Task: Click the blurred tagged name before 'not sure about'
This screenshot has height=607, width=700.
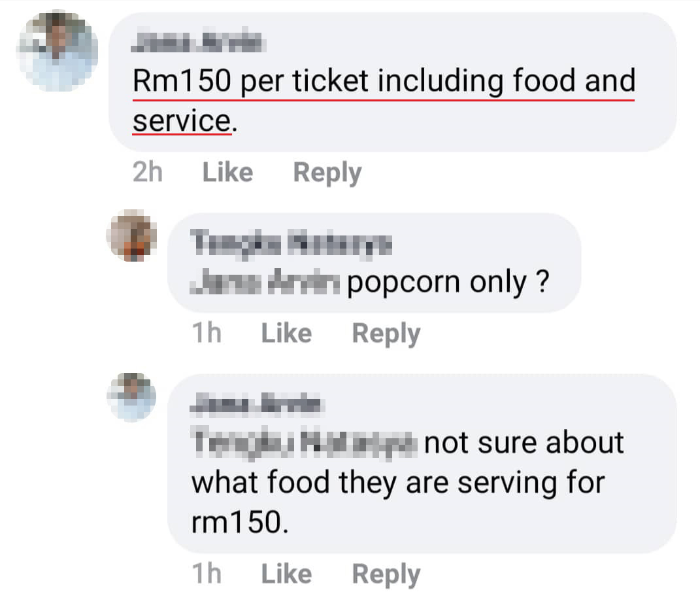Action: click(x=304, y=443)
